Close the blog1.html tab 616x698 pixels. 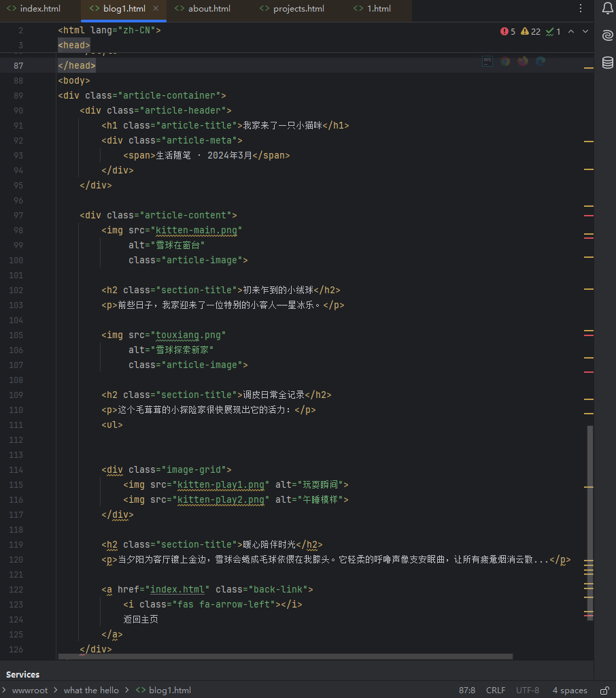(x=156, y=9)
